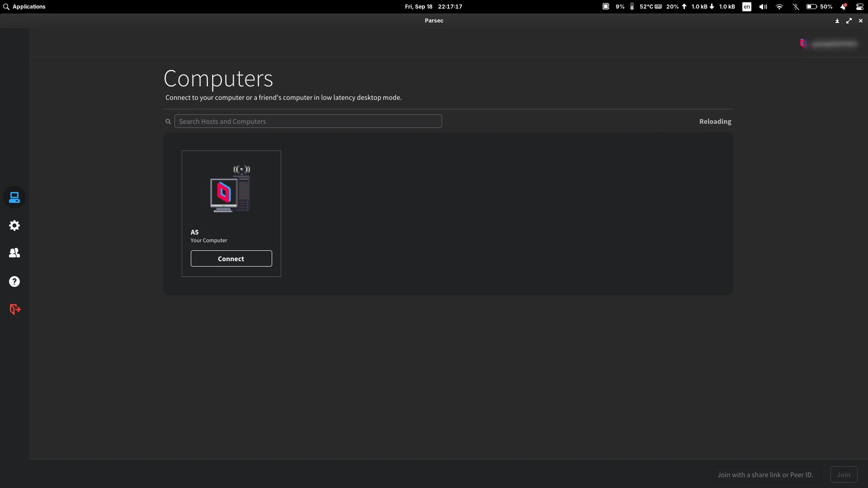This screenshot has height=488, width=868.
Task: Open the Friends page in sidebar
Action: click(14, 253)
